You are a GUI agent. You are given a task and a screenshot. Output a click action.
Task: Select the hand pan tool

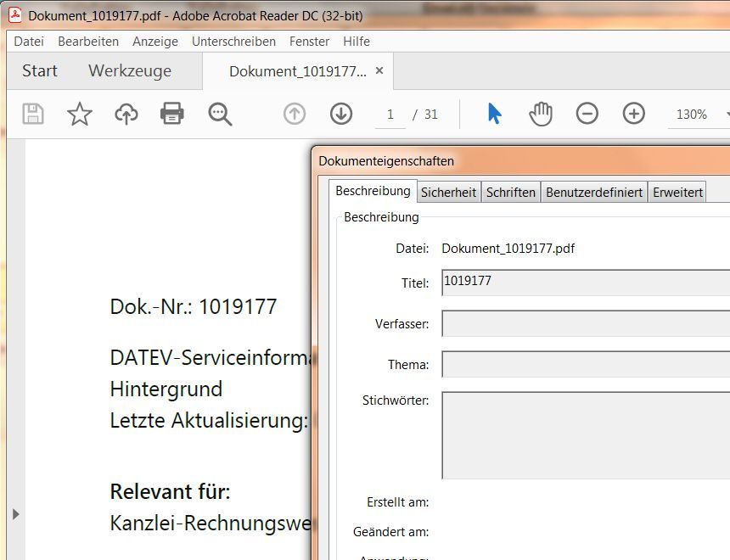click(541, 114)
